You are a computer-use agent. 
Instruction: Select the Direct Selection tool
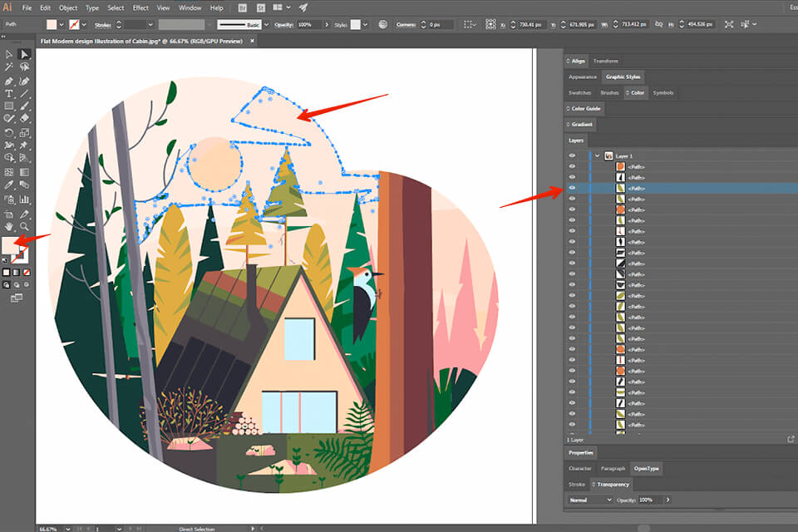[x=25, y=55]
